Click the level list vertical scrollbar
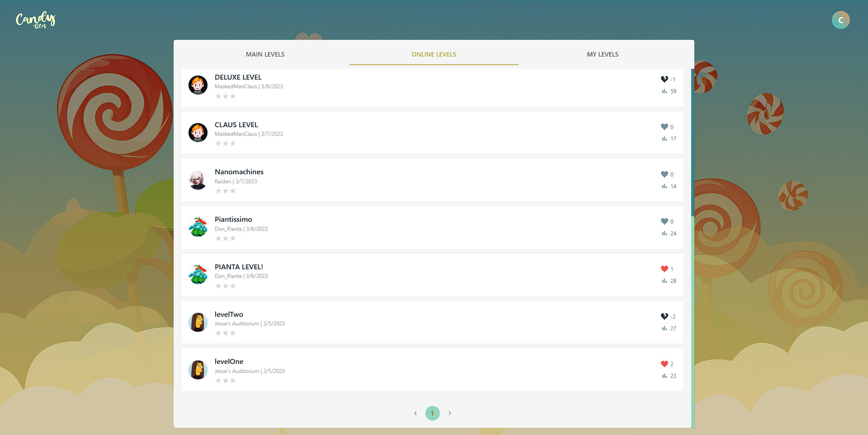 pyautogui.click(x=693, y=321)
